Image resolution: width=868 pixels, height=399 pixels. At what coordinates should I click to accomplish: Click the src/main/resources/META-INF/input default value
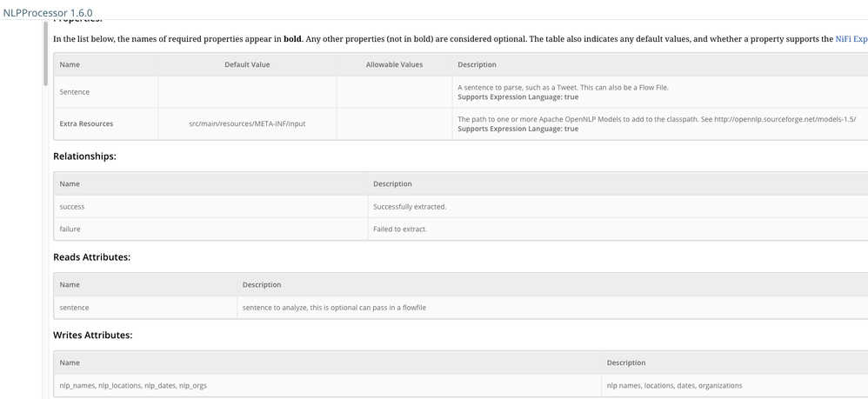click(x=247, y=123)
